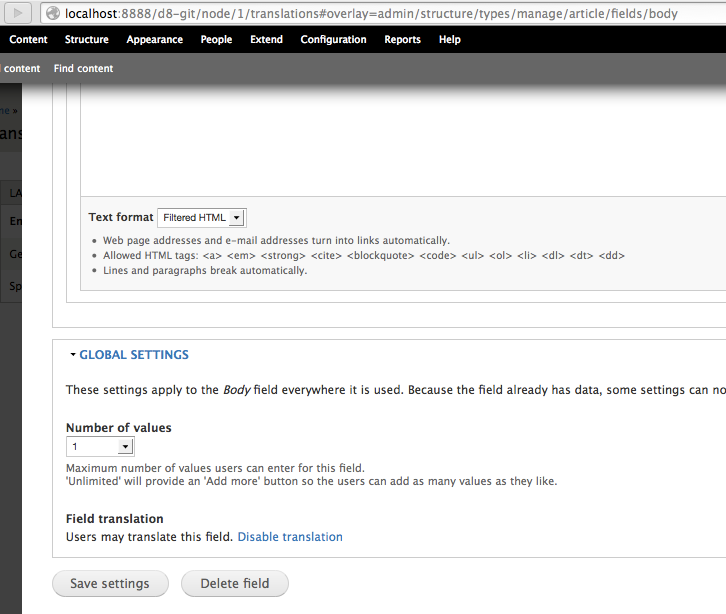The width and height of the screenshot is (726, 614).
Task: Click the 'Number of values' label
Action: (x=119, y=427)
